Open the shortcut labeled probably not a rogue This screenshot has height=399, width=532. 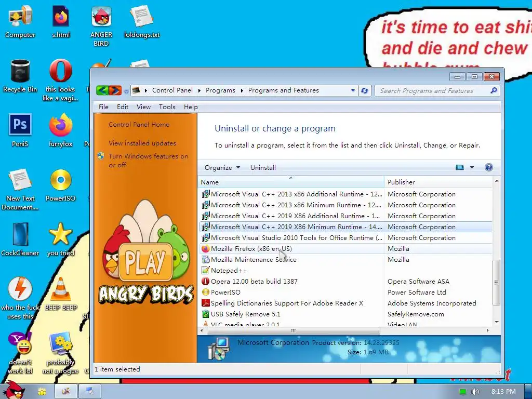[x=60, y=353]
